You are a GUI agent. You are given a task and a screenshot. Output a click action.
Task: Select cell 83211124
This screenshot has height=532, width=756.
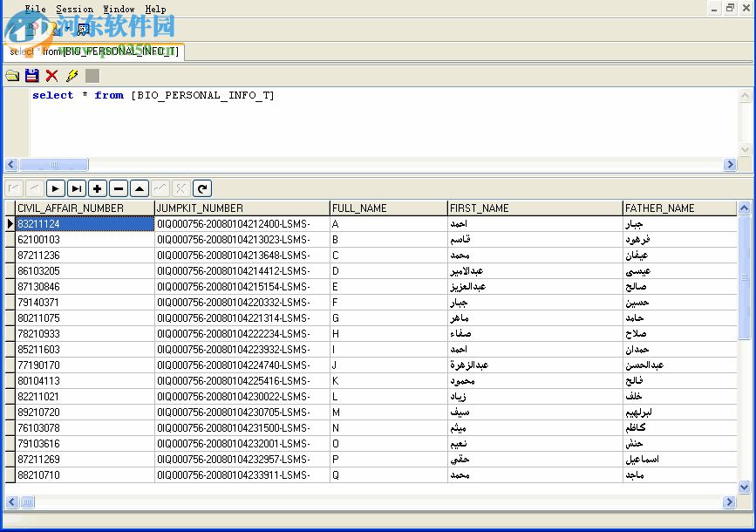pos(85,224)
